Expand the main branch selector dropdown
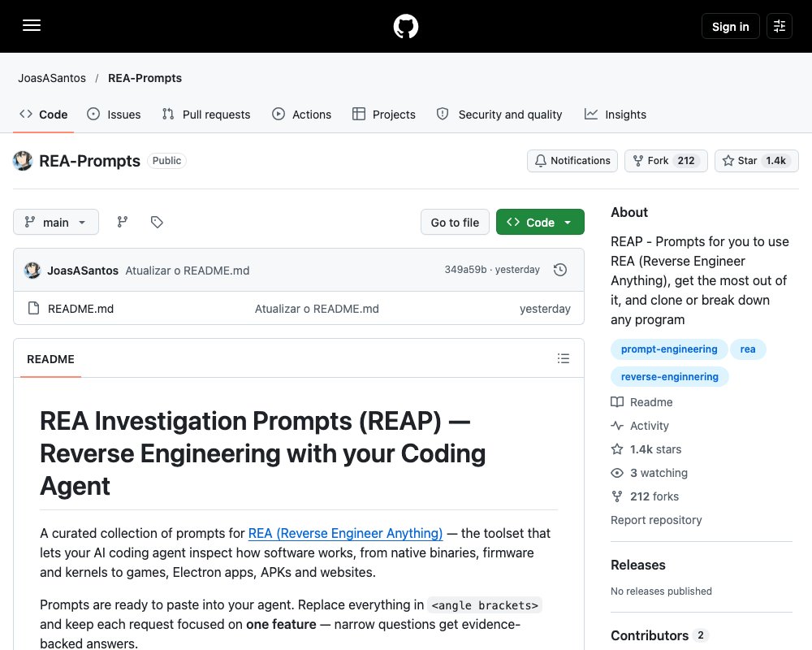812x650 pixels. [56, 223]
